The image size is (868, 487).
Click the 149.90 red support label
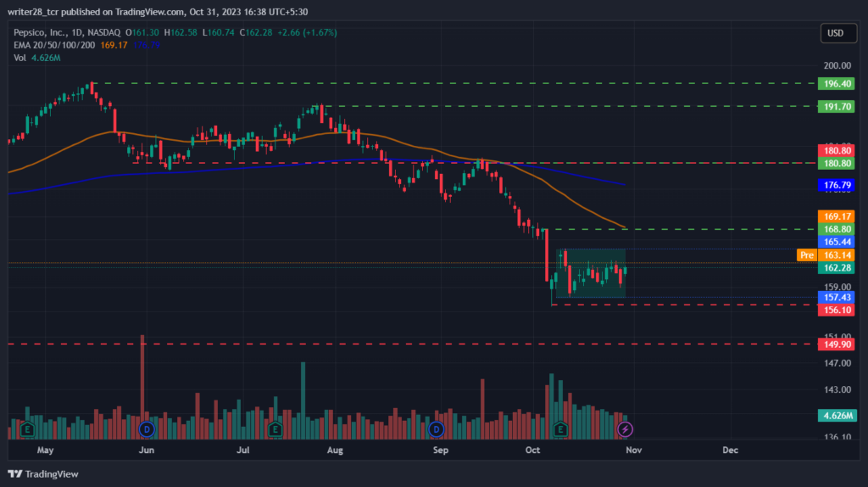pos(837,344)
